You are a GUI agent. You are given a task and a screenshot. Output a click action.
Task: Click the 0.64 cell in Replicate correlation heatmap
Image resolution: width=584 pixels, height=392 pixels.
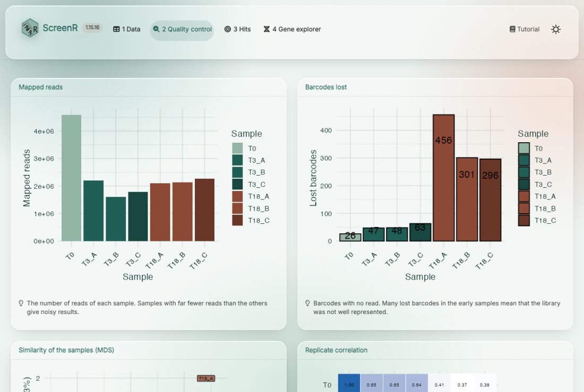pyautogui.click(x=417, y=383)
